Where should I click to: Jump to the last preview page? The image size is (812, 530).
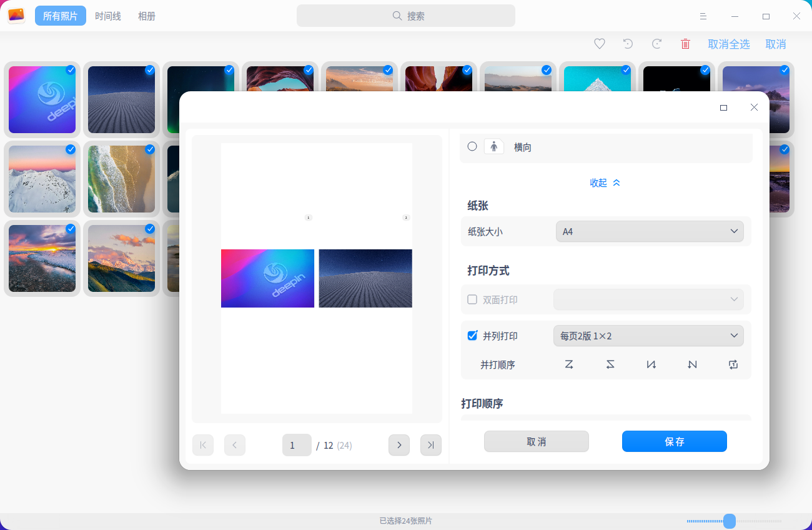coord(430,445)
